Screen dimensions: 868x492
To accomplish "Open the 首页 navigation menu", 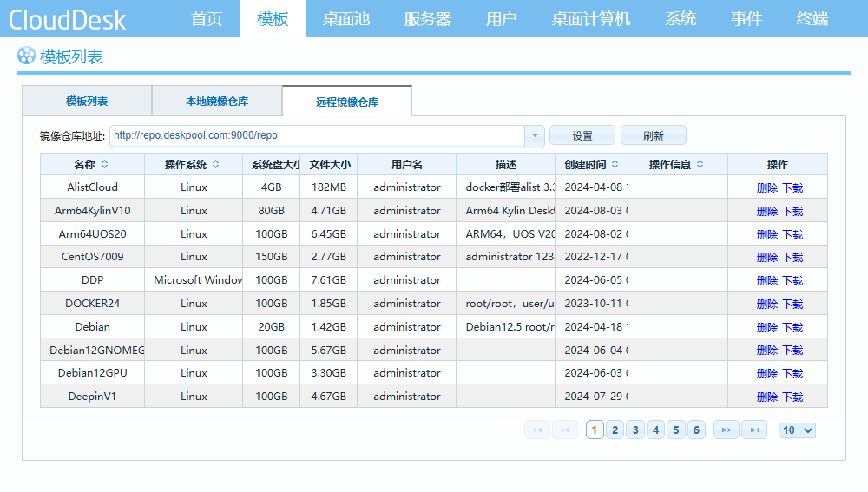I will [207, 19].
